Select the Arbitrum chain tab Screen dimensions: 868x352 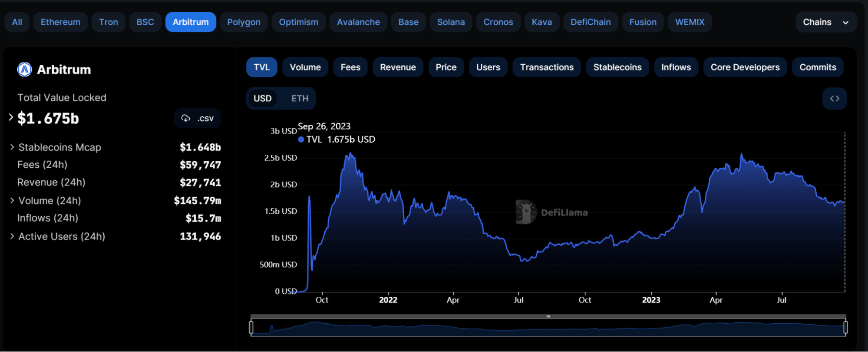pos(191,22)
